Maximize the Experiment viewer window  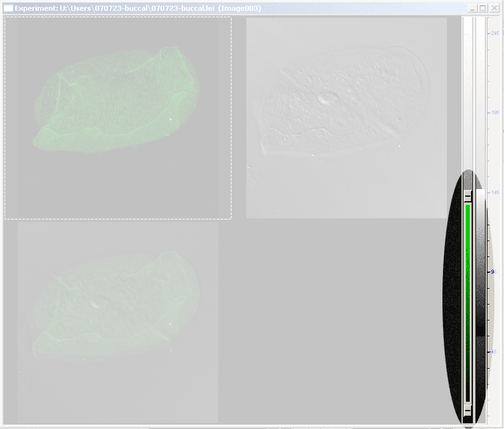483,8
